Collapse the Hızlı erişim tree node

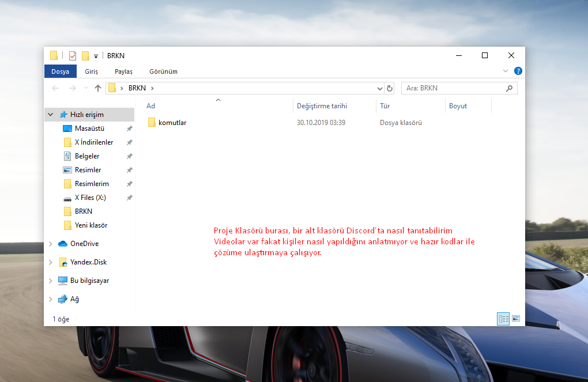point(51,115)
